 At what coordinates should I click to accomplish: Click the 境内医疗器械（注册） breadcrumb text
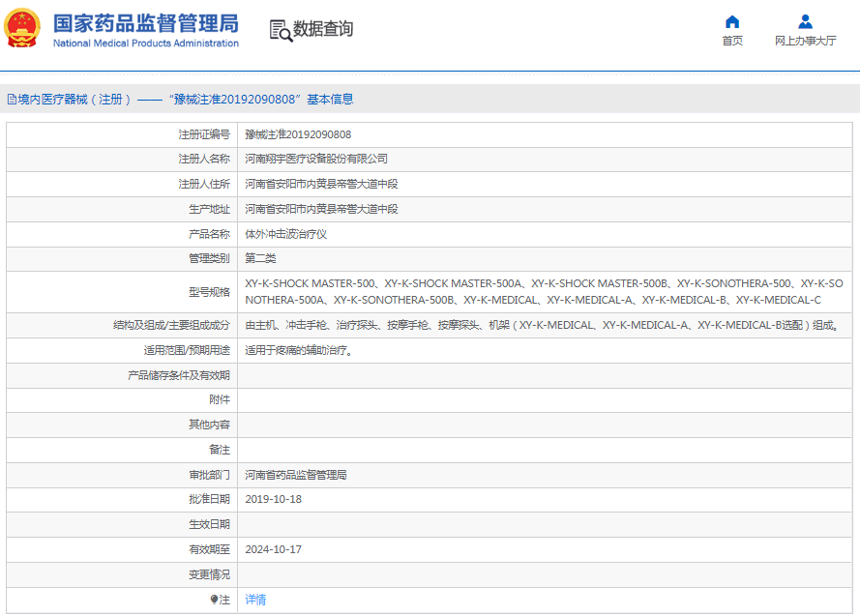[x=74, y=100]
